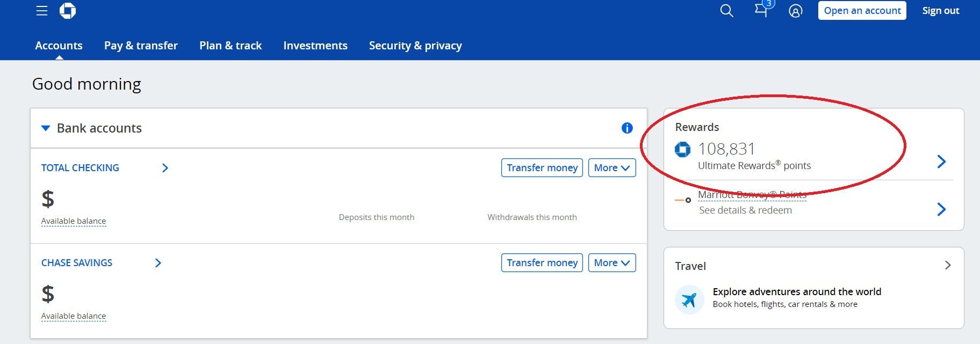This screenshot has width=980, height=344.
Task: Open the hamburger navigation menu
Action: [42, 11]
